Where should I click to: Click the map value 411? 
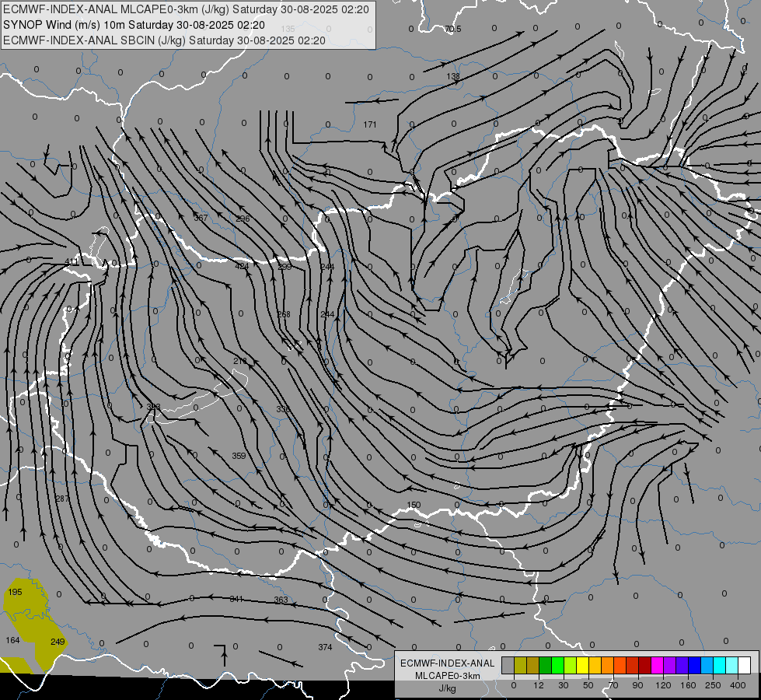point(72,262)
